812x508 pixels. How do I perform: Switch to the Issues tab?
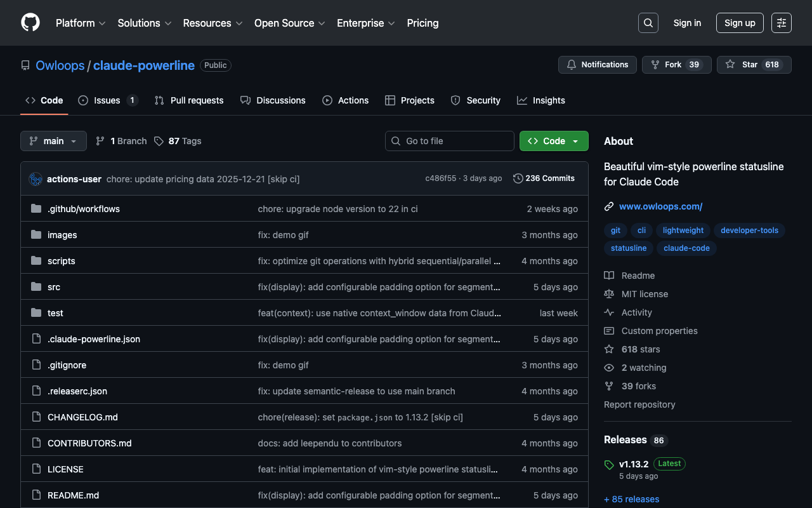click(x=107, y=100)
